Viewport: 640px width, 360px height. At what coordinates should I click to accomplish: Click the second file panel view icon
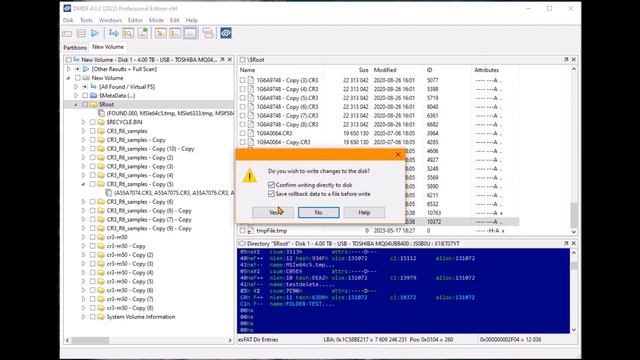[175, 33]
